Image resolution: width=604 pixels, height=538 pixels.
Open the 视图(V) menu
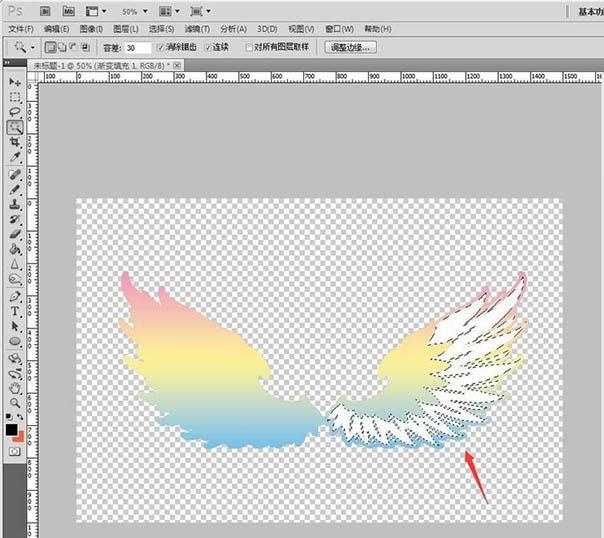coord(301,29)
